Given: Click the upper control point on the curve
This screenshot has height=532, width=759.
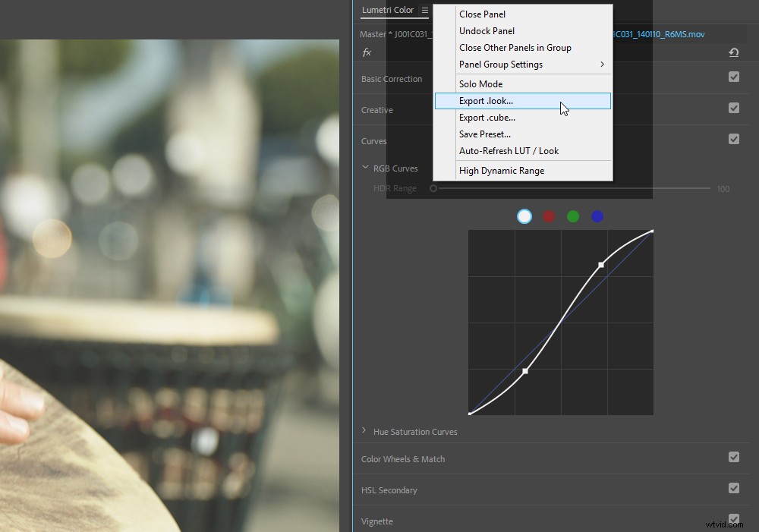Looking at the screenshot, I should point(602,265).
